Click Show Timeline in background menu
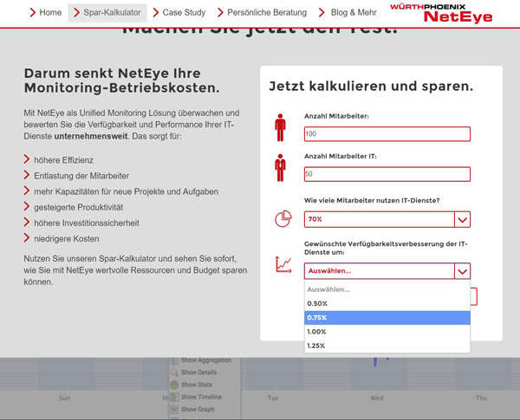This screenshot has width=520, height=420. tap(201, 397)
